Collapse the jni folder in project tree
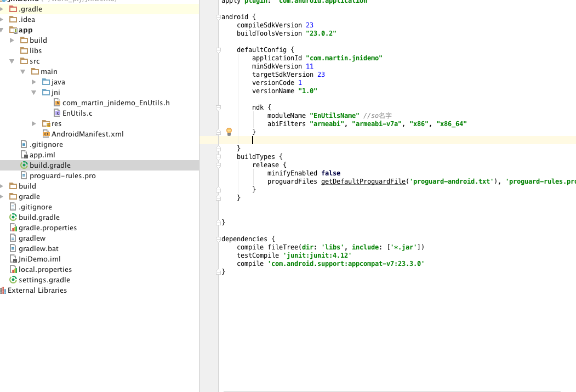This screenshot has height=392, width=576. [x=34, y=92]
